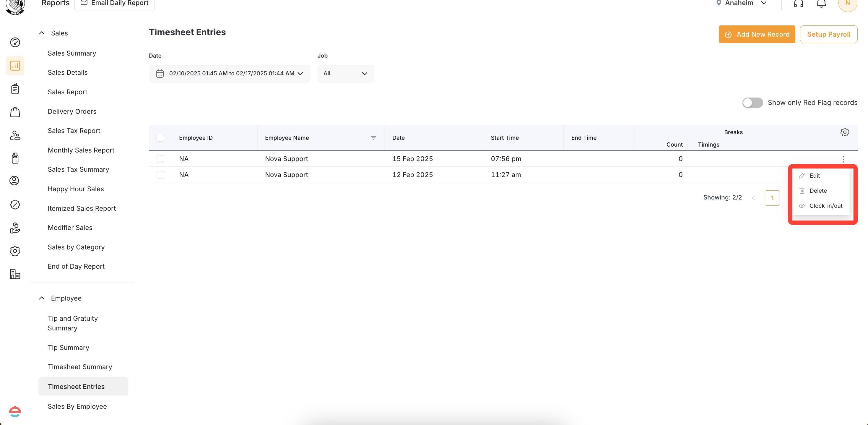868x425 pixels.
Task: Click the Start Time column header
Action: point(505,138)
